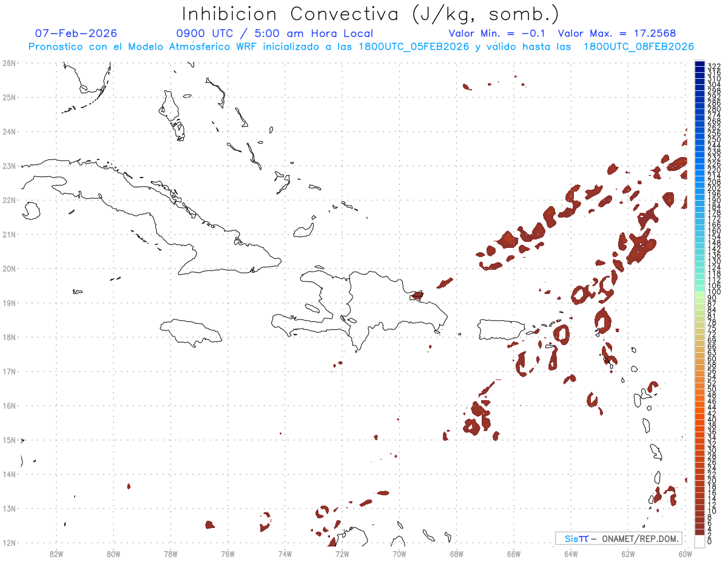728x562 pixels.
Task: Click the "SisTT – ONAMET/REP.DOM." label box
Action: (x=618, y=538)
